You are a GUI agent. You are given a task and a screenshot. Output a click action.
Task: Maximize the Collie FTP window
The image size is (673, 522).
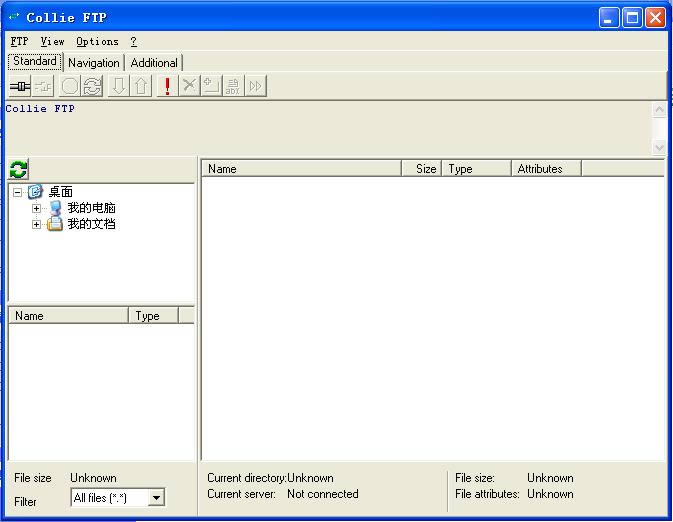pyautogui.click(x=632, y=18)
